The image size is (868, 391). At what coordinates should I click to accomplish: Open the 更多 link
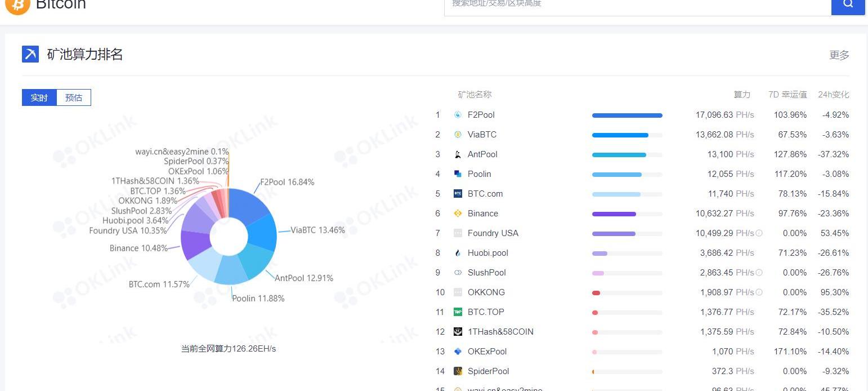point(839,55)
